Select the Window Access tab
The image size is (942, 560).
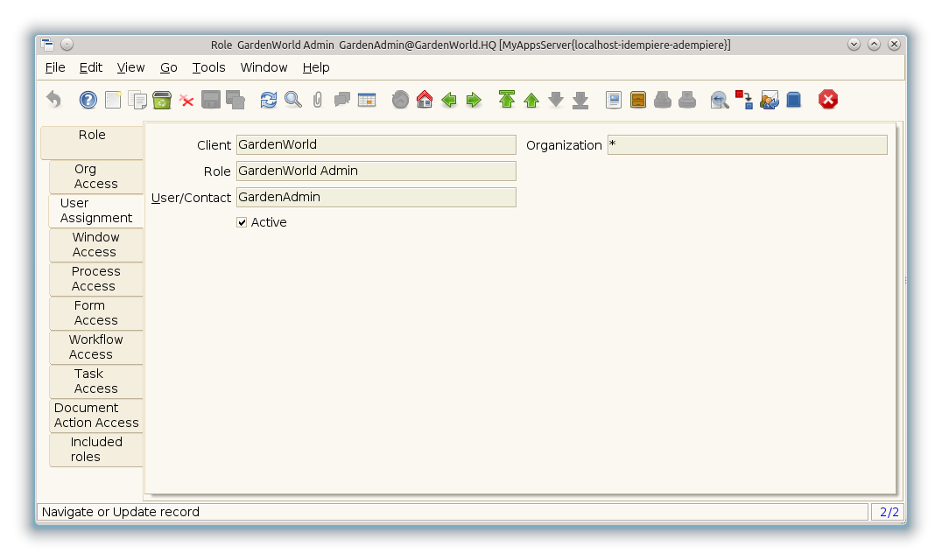point(95,245)
